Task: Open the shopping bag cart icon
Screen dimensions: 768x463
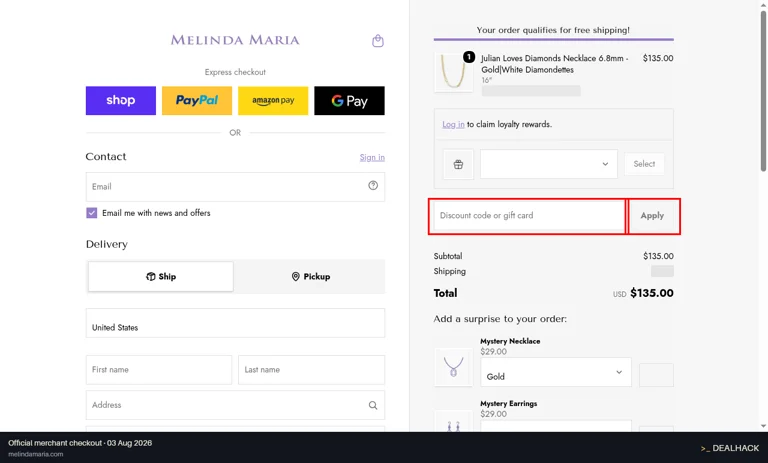Action: tap(378, 41)
